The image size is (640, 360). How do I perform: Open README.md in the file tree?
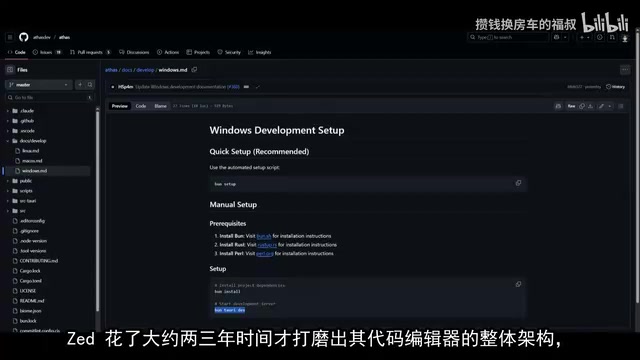coord(32,301)
